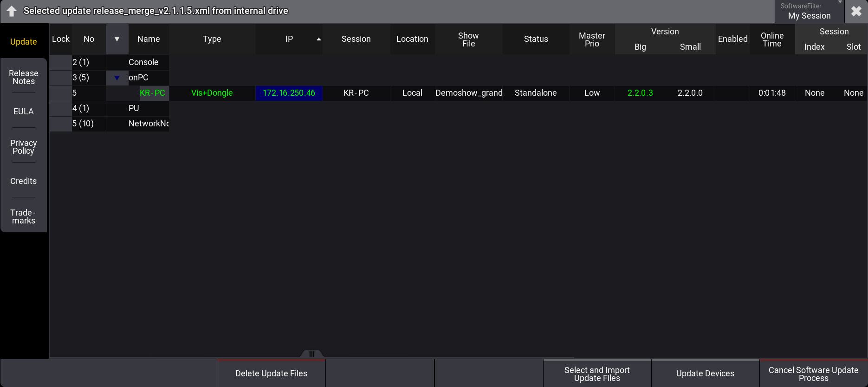The image size is (868, 387).
Task: Select the highlighted IP address cell
Action: [289, 93]
